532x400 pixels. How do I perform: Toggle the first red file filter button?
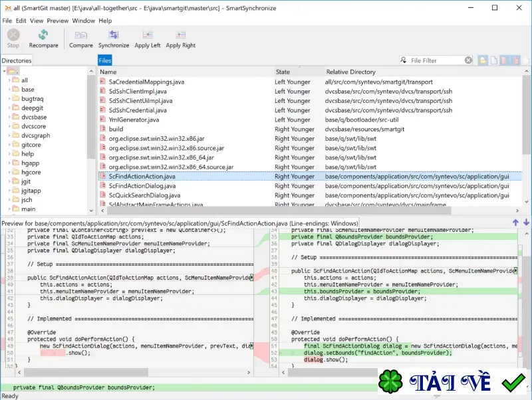[x=505, y=60]
